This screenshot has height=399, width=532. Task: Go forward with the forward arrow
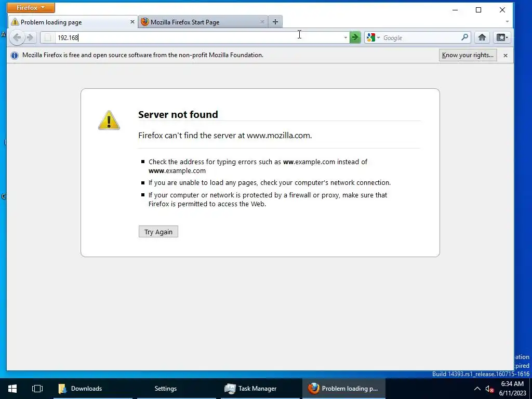pos(30,37)
